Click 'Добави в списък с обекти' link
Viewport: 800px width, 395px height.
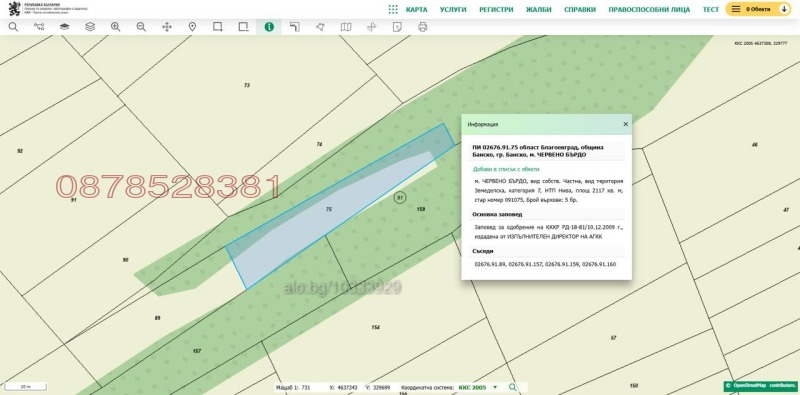tap(506, 169)
